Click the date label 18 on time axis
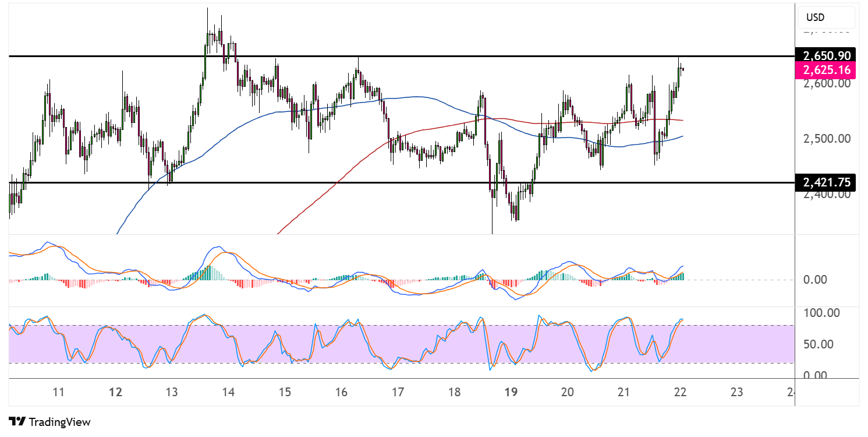This screenshot has height=437, width=868. [x=454, y=393]
